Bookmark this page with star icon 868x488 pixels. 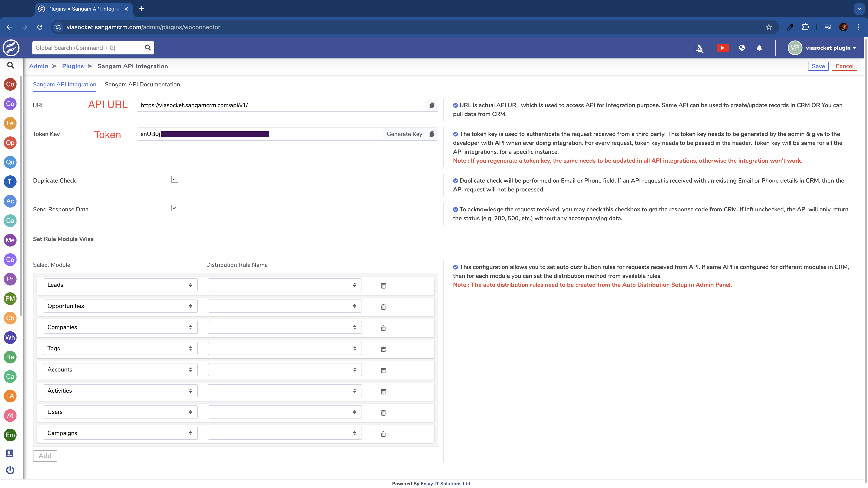click(x=769, y=27)
